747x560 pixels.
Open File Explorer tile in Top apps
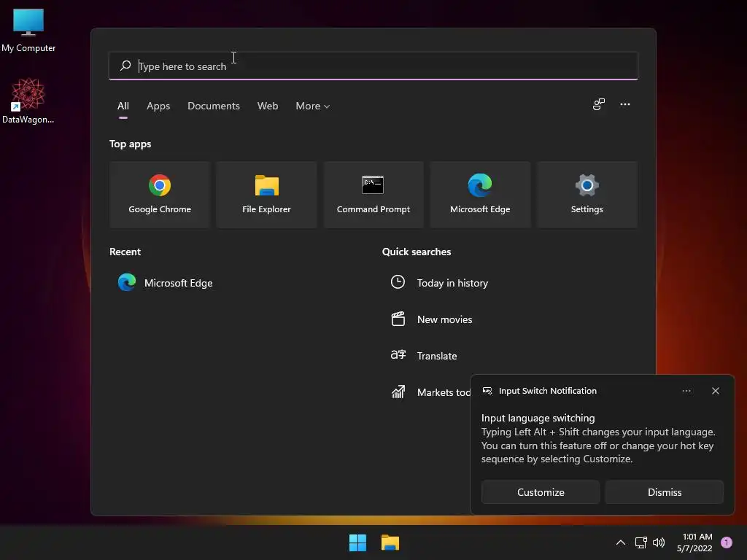coord(266,194)
